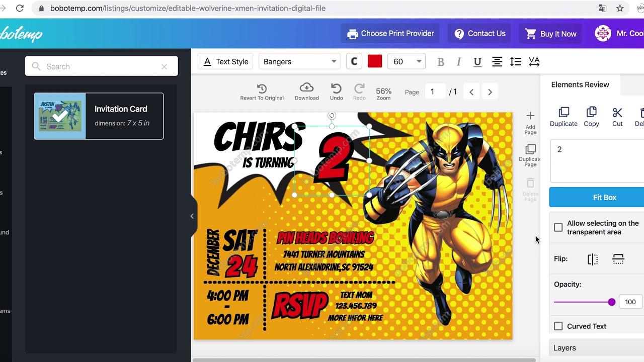Select the CHIRS name text on canvas
644x362 pixels.
click(259, 137)
